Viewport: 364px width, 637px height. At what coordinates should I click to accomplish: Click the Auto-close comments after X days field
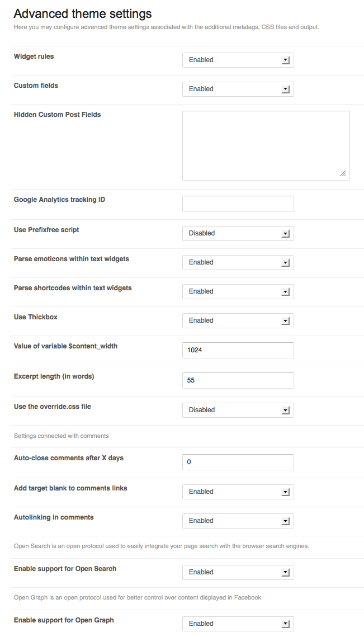238,462
